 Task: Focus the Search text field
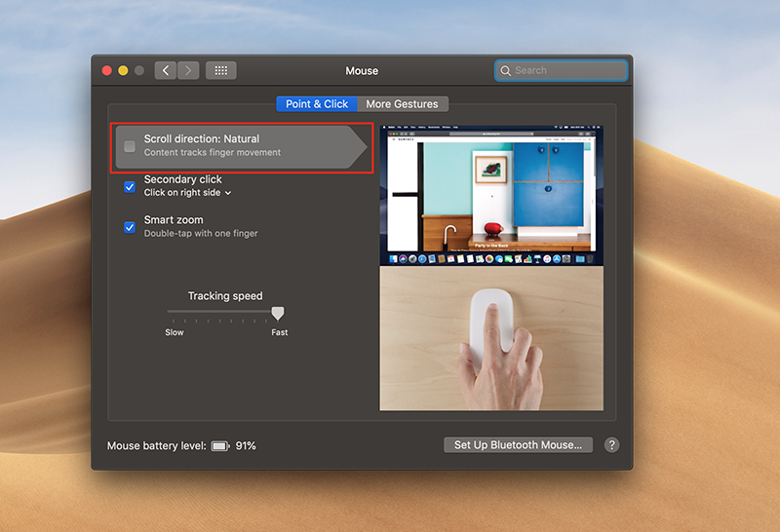point(567,71)
